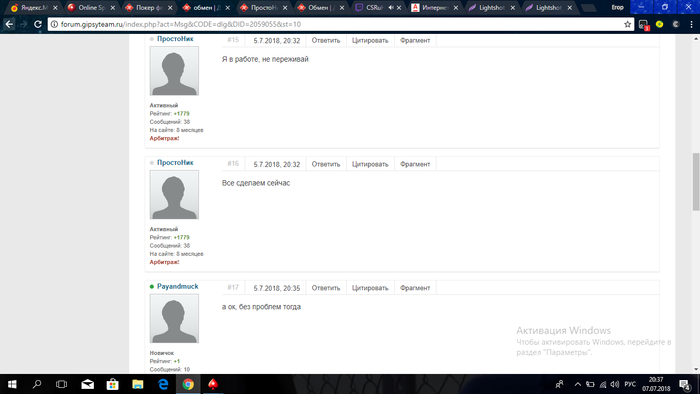Open ПростоНик profile link in post #16
Image resolution: width=700 pixels, height=394 pixels.
pos(175,162)
